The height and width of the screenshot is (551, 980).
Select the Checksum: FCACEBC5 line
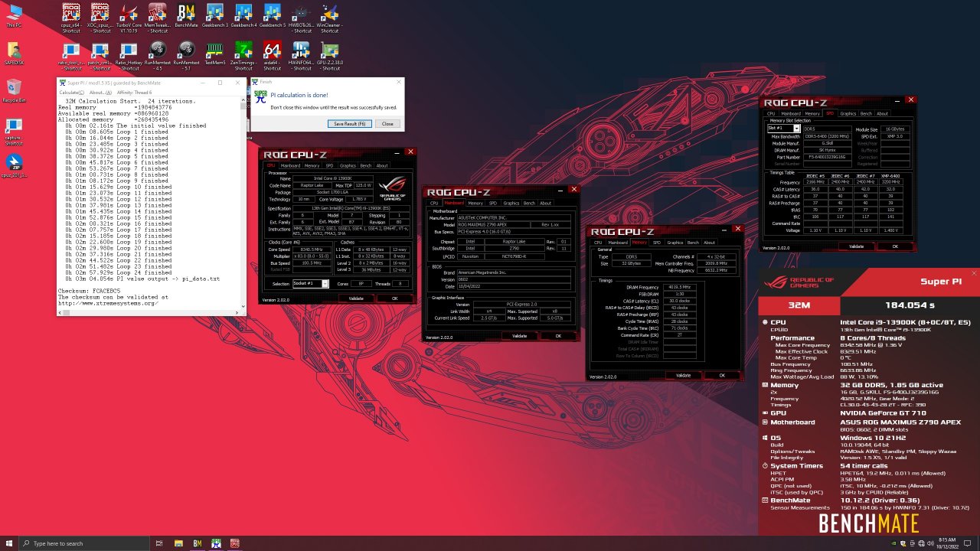[x=90, y=291]
